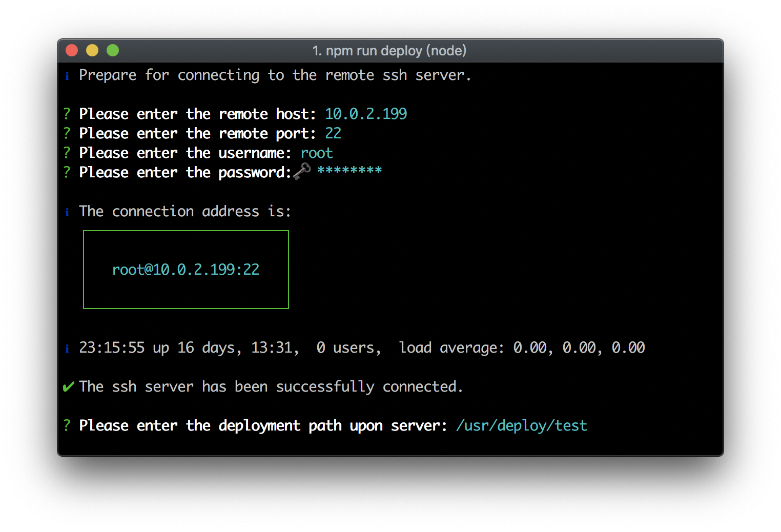This screenshot has width=781, height=532.
Task: Click the question mark beside remote port prompt
Action: (67, 133)
